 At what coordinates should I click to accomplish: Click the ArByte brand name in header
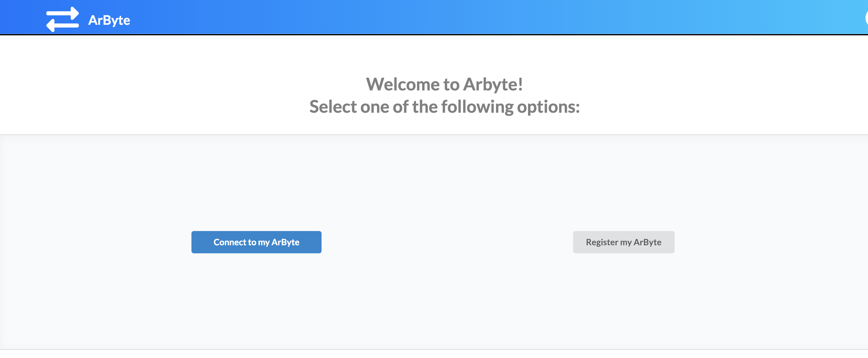[x=109, y=20]
